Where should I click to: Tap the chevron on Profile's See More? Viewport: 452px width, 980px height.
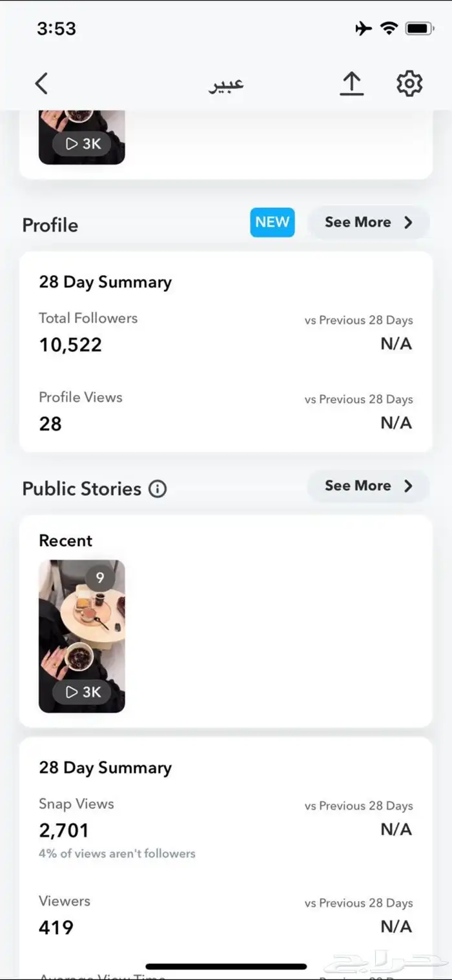[x=408, y=222]
